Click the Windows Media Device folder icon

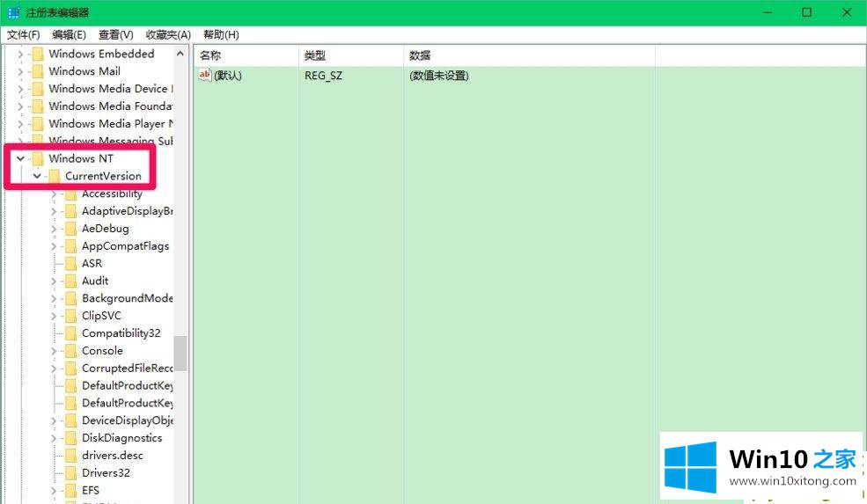click(38, 89)
